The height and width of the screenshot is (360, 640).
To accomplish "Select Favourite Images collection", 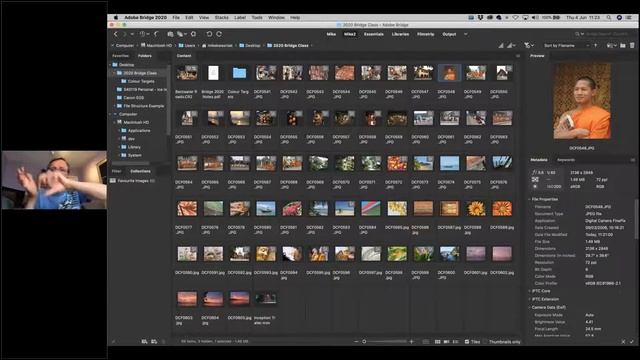I will point(133,180).
